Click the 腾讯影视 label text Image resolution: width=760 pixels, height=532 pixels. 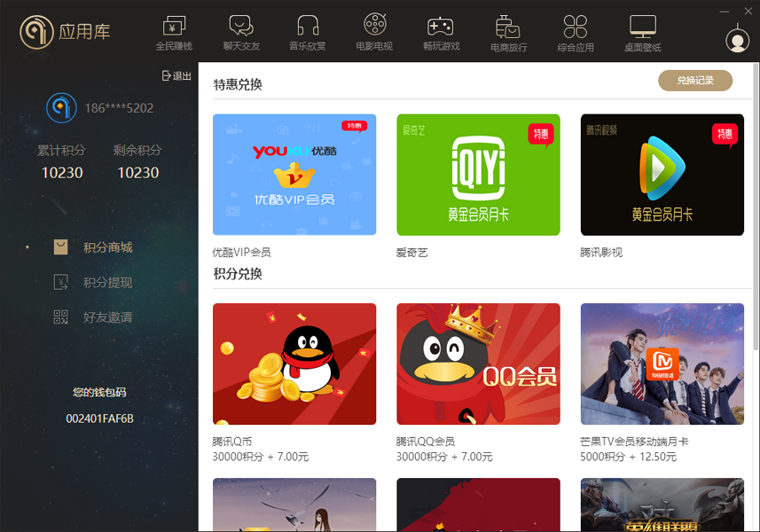[x=601, y=252]
